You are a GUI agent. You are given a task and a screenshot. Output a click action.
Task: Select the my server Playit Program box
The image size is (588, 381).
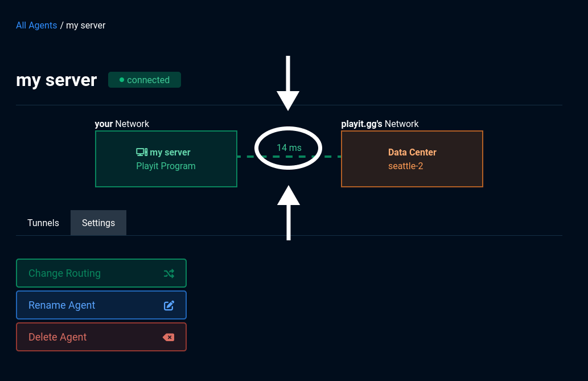[x=166, y=159]
